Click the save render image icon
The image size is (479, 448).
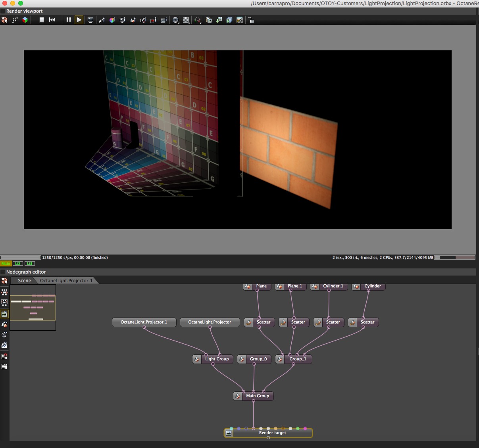coord(219,20)
